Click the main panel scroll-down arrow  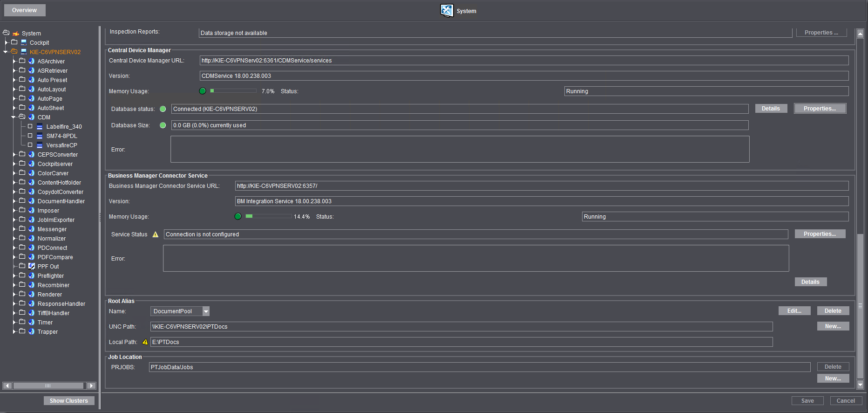tap(860, 385)
